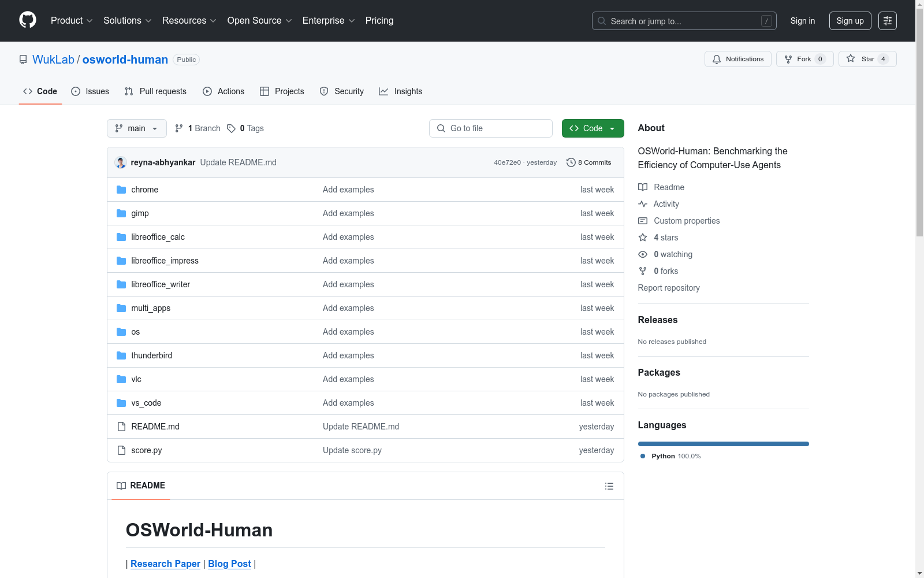Click reyna-abhyankar's avatar image
This screenshot has height=578, width=924.
pyautogui.click(x=121, y=162)
